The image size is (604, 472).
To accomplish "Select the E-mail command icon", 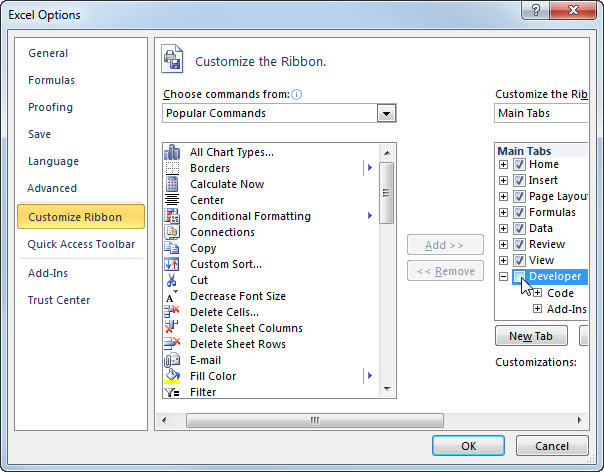I will pyautogui.click(x=172, y=360).
